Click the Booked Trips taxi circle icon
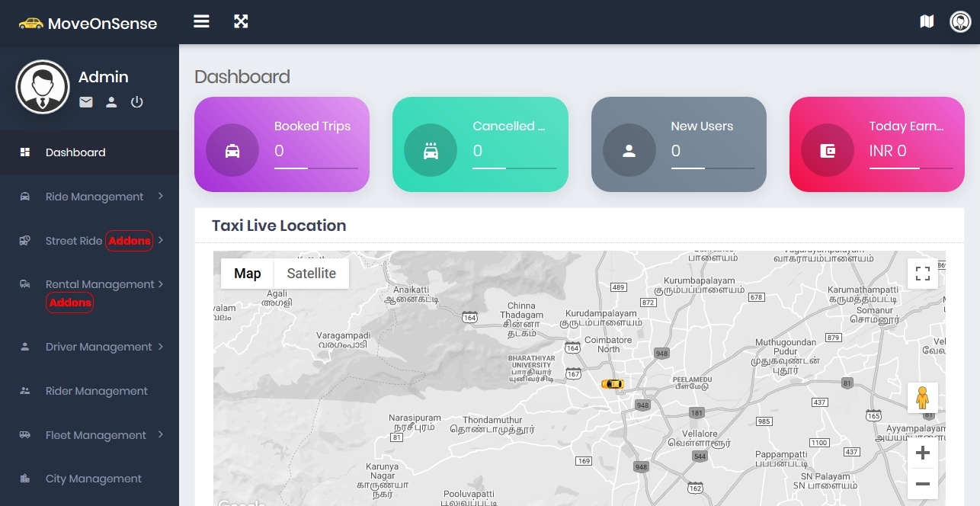This screenshot has height=506, width=980. pos(232,150)
